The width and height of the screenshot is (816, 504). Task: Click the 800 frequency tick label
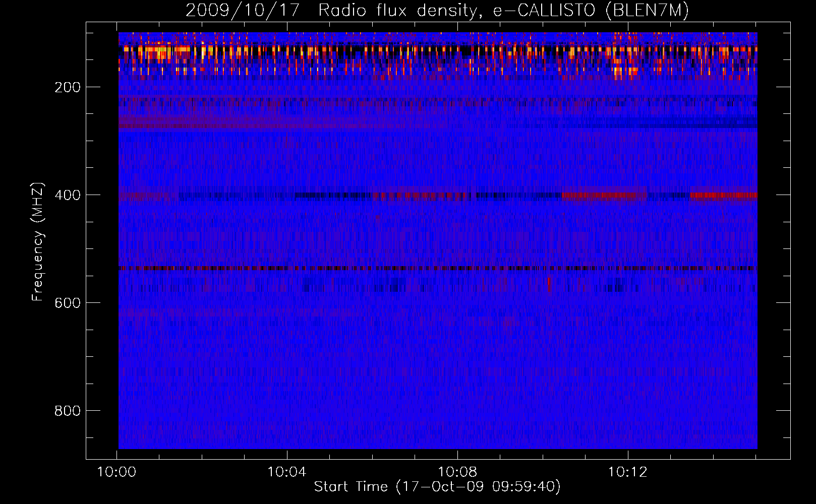click(x=68, y=411)
